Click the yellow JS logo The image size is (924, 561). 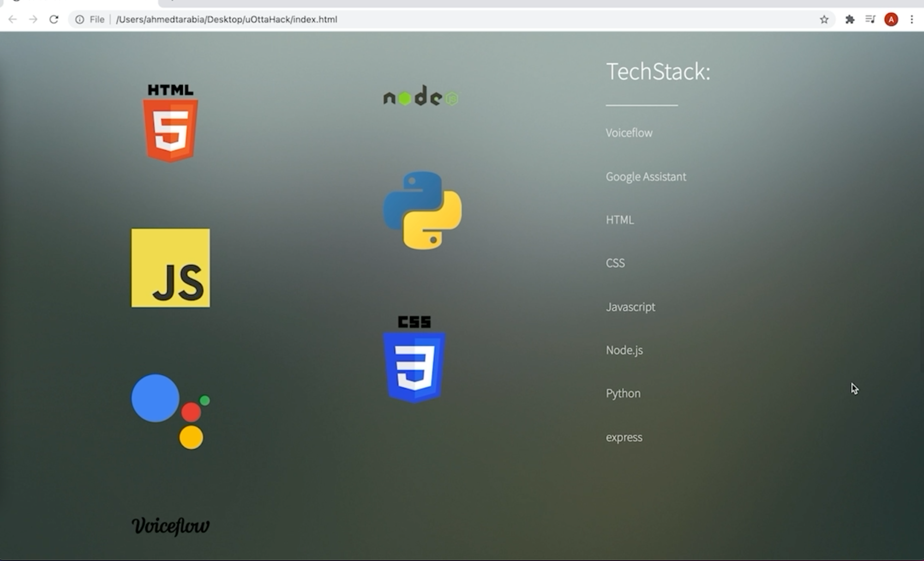coord(170,268)
